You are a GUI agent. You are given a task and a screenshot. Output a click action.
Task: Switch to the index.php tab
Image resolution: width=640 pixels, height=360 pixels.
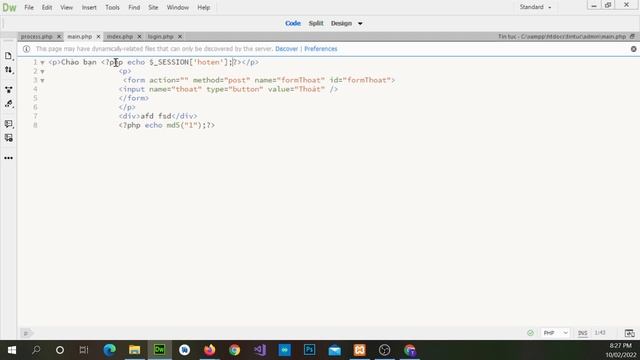click(120, 37)
